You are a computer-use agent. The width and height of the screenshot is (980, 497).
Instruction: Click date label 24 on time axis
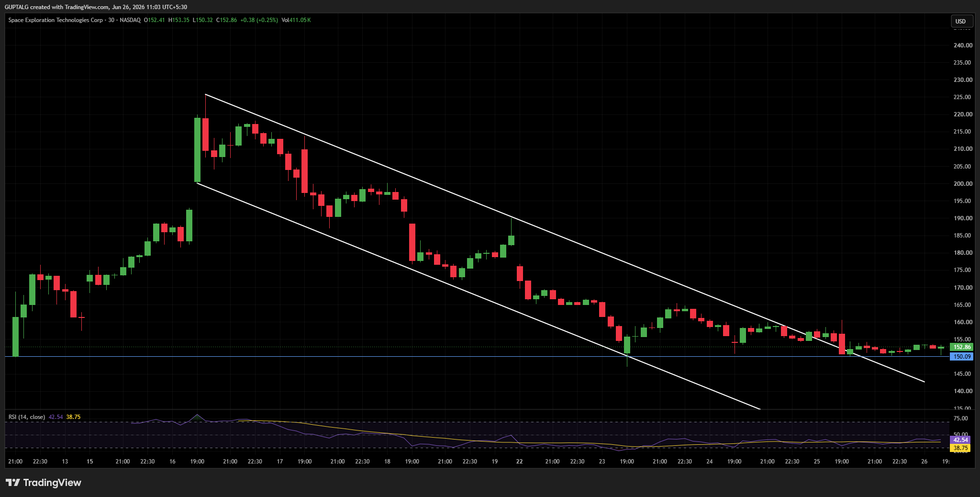[710, 462]
